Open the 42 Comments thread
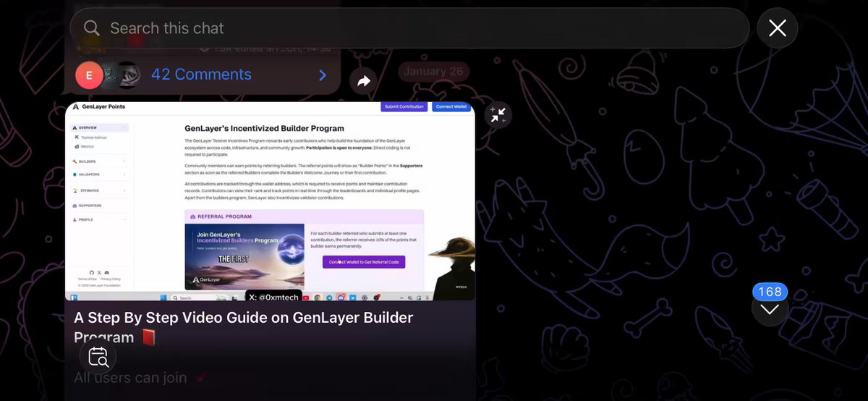This screenshot has width=868, height=401. coord(201,75)
